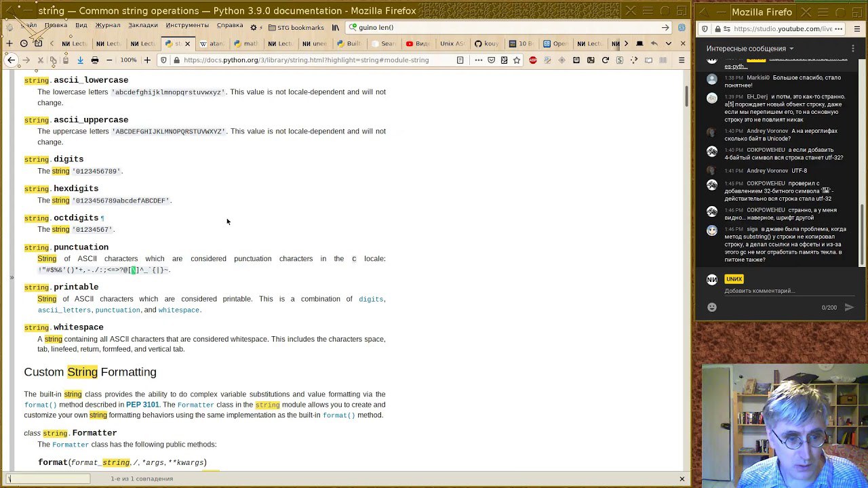The width and height of the screenshot is (868, 488).
Task: Click the pilcrow permalink next to octdigits
Action: [102, 218]
